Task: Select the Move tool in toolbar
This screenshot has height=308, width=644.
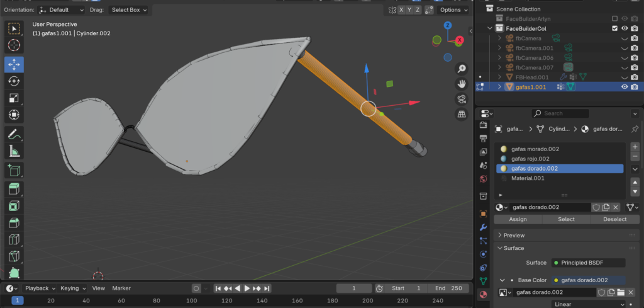Action: tap(14, 64)
